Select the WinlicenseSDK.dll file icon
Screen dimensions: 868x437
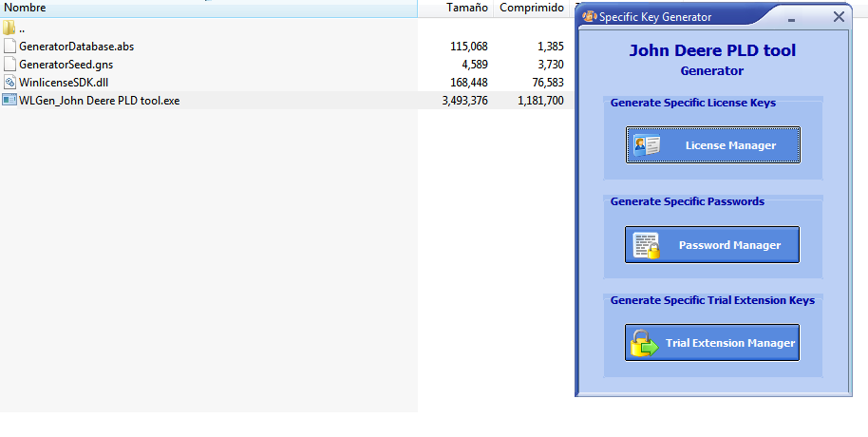[9, 82]
